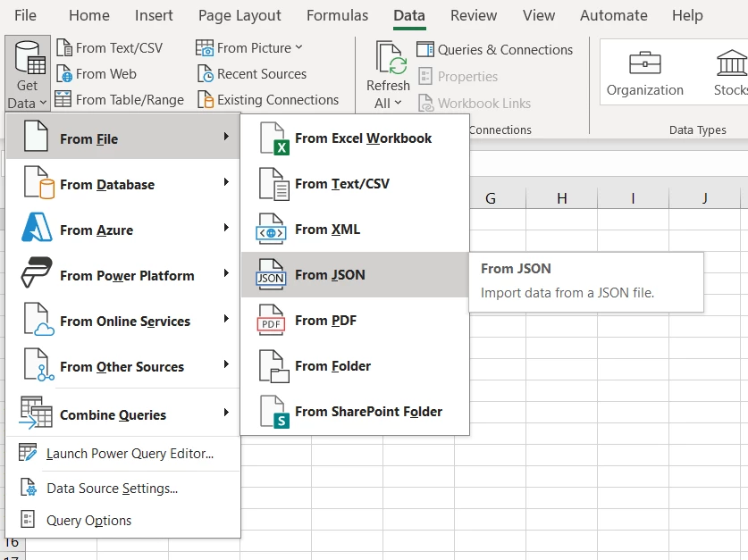Open Recent Sources from the ribbon
Image resolution: width=748 pixels, height=560 pixels.
pos(252,74)
